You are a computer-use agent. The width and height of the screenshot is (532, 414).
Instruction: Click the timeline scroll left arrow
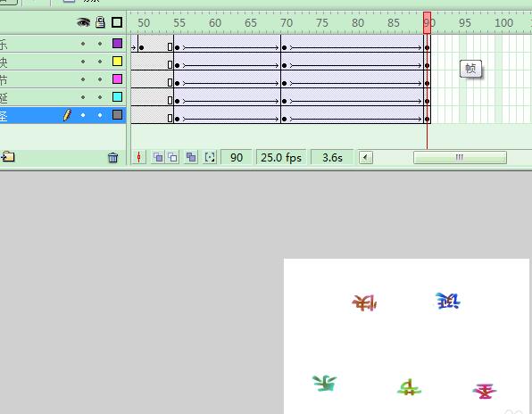(x=366, y=157)
